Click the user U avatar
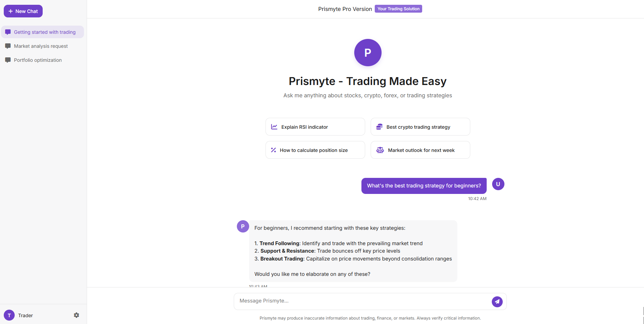 click(x=498, y=184)
